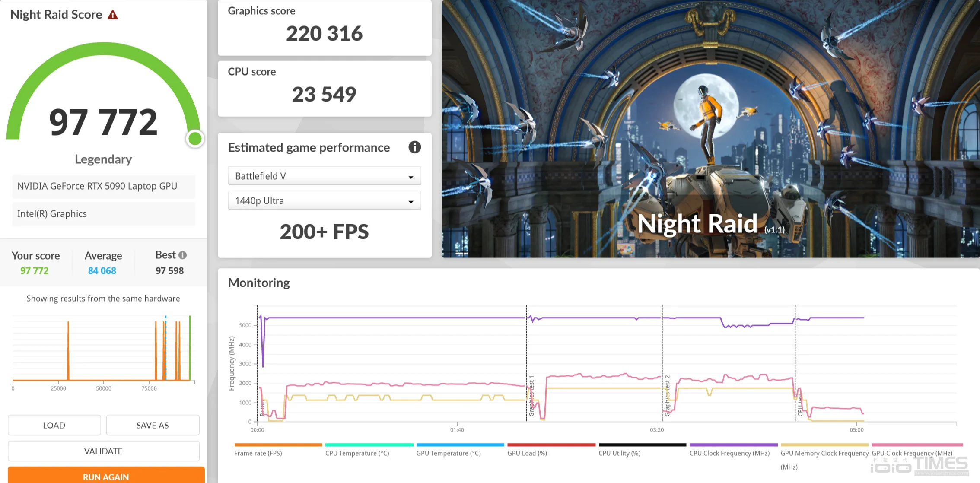
Task: Click the SAVE AS button
Action: pyautogui.click(x=153, y=425)
